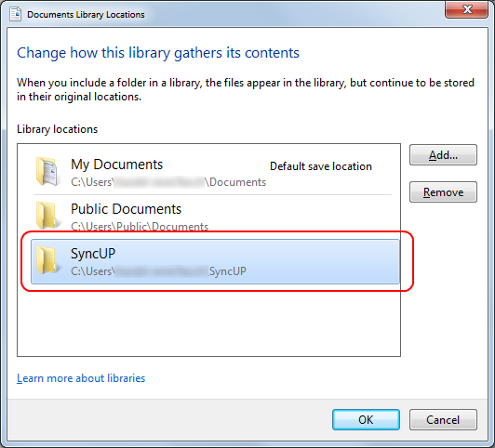Select the highlighted SyncUP library entry
The width and height of the screenshot is (495, 448).
coord(215,262)
